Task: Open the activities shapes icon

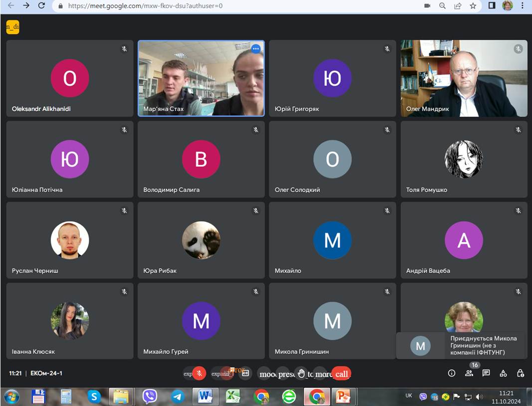Action: coord(503,373)
